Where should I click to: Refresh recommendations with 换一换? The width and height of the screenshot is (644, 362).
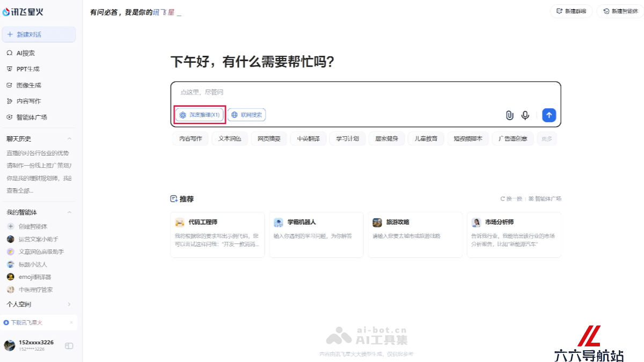[x=511, y=198]
